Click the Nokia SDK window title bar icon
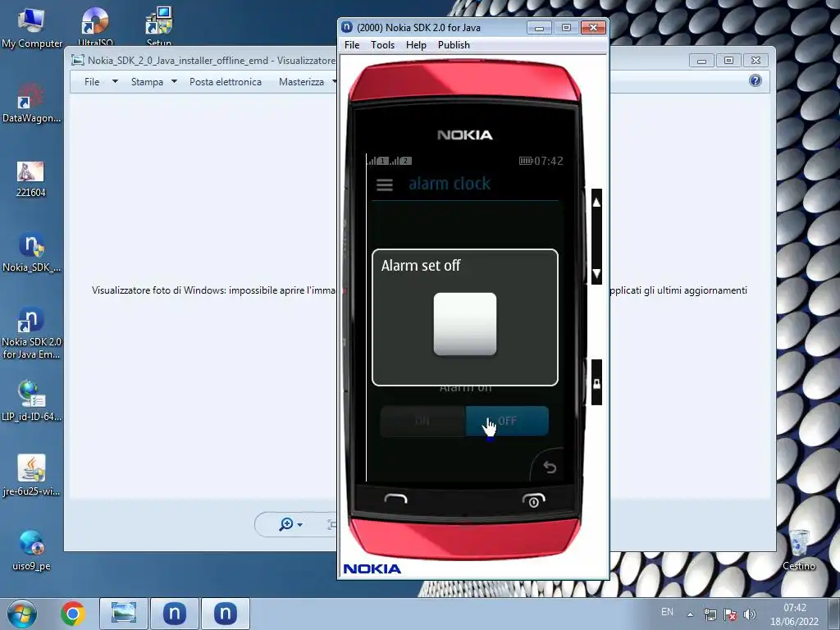 point(347,27)
